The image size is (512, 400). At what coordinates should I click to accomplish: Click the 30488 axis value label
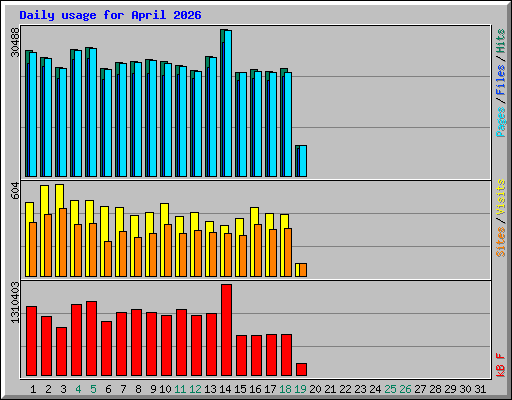(15, 42)
